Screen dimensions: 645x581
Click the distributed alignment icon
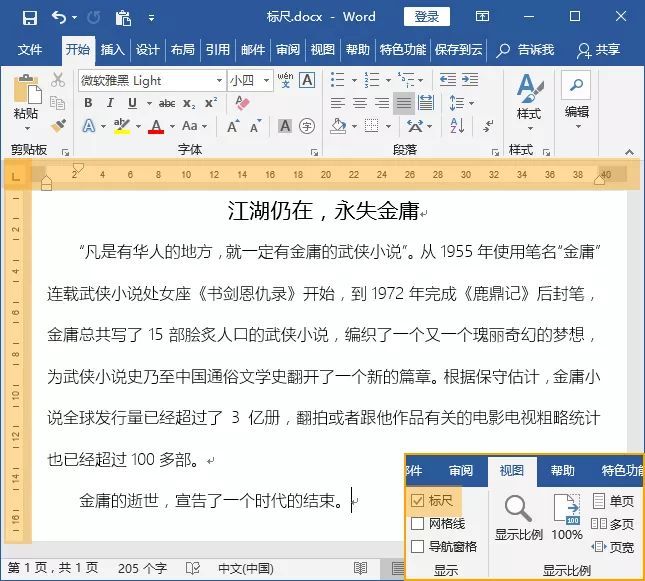(426, 103)
